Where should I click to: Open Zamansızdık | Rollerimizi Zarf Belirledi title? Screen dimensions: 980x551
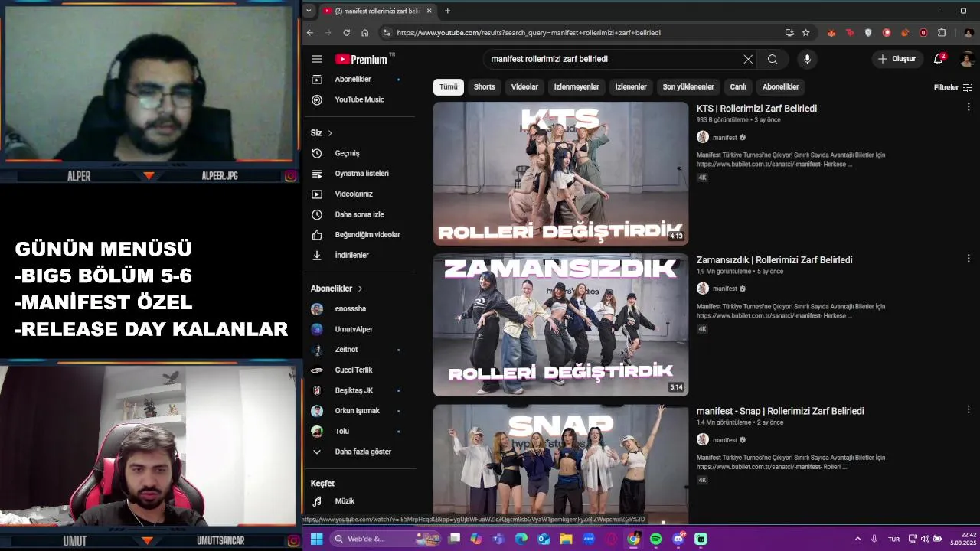(774, 260)
